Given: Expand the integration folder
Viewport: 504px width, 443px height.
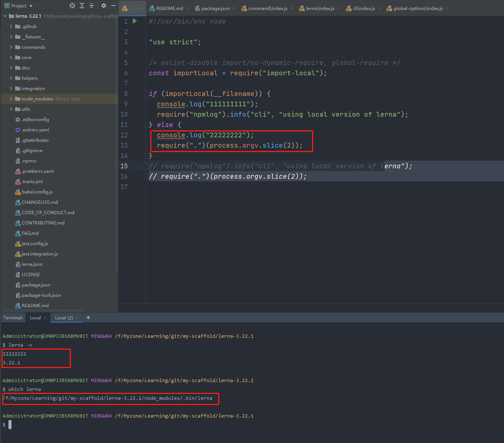Looking at the screenshot, I should click(11, 88).
